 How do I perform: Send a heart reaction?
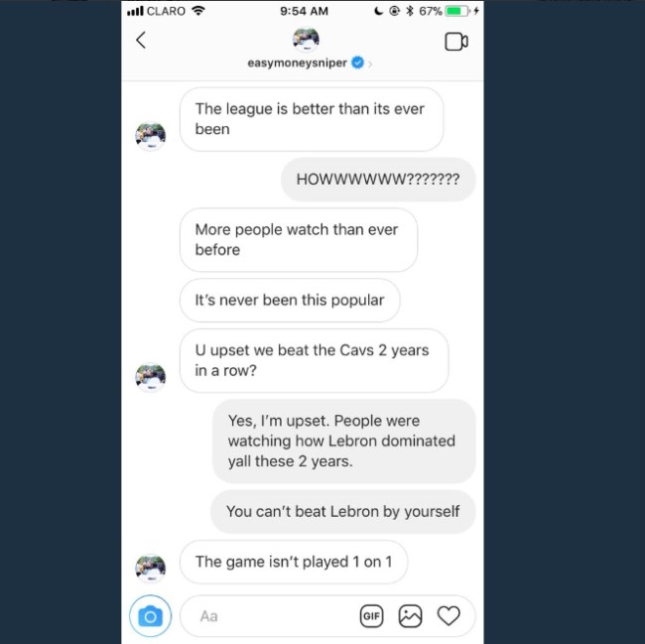tap(449, 615)
